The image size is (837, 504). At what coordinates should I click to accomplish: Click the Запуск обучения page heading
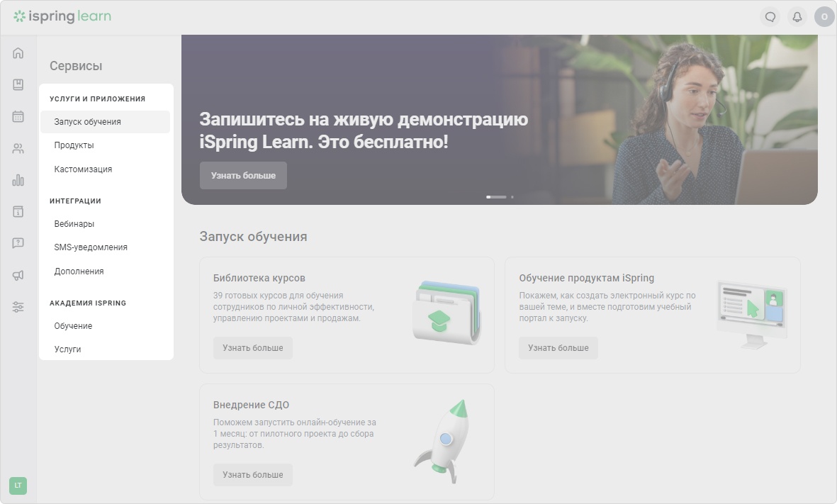(x=254, y=237)
